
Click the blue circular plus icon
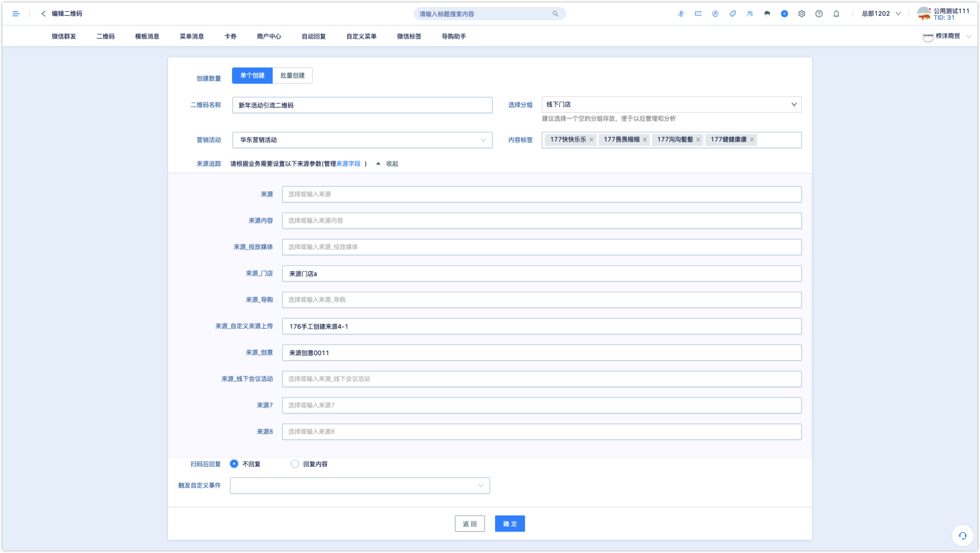point(784,14)
